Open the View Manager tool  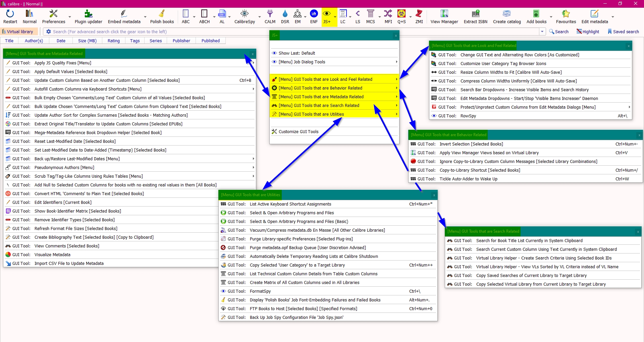tap(444, 17)
